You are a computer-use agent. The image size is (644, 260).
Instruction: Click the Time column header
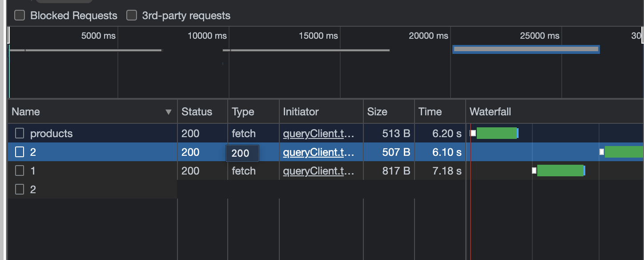[430, 112]
